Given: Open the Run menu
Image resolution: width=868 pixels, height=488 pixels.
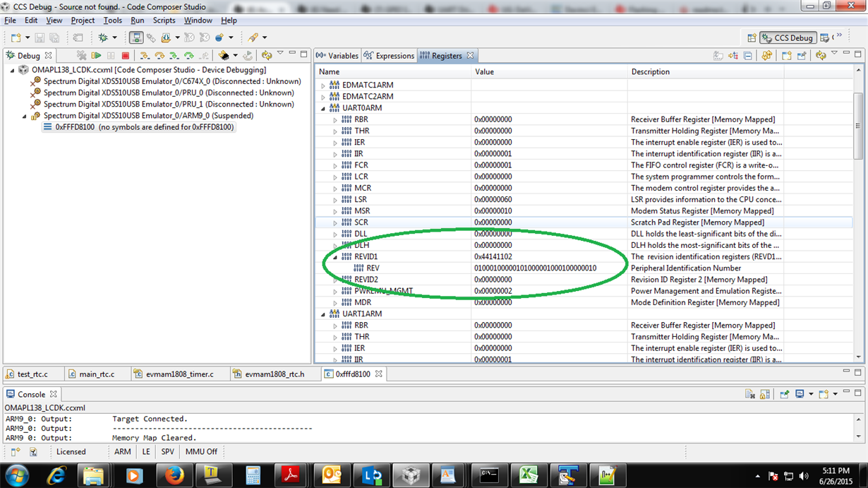Looking at the screenshot, I should (137, 20).
